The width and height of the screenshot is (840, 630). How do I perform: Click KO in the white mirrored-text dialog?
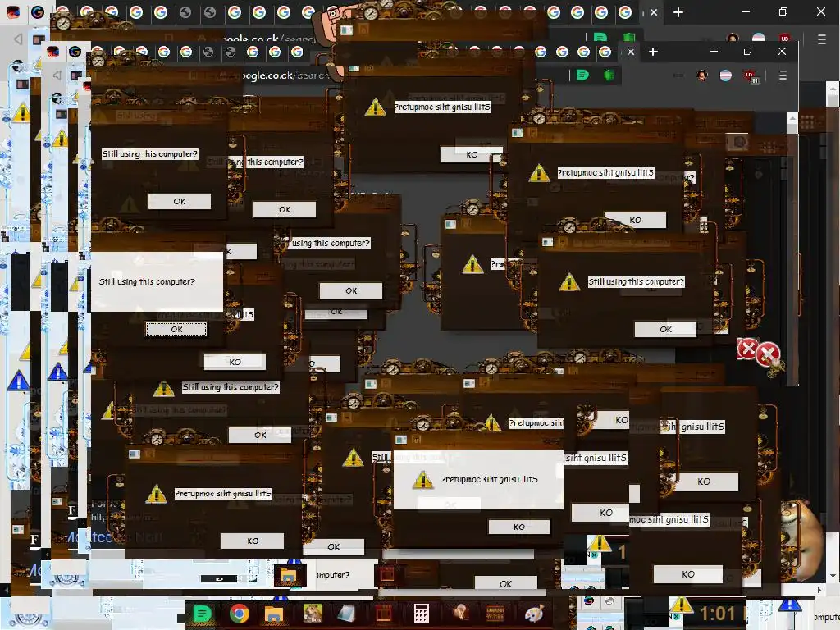(x=519, y=527)
